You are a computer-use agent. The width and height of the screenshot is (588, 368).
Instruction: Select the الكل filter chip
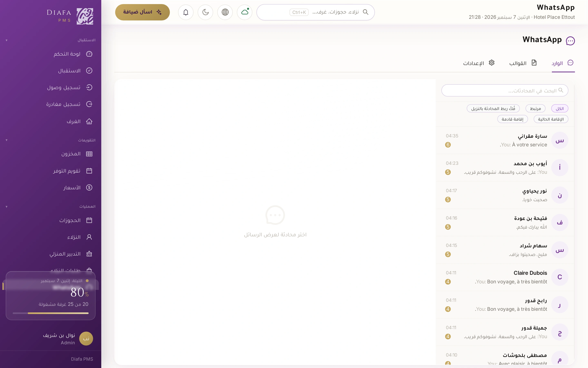(x=560, y=109)
